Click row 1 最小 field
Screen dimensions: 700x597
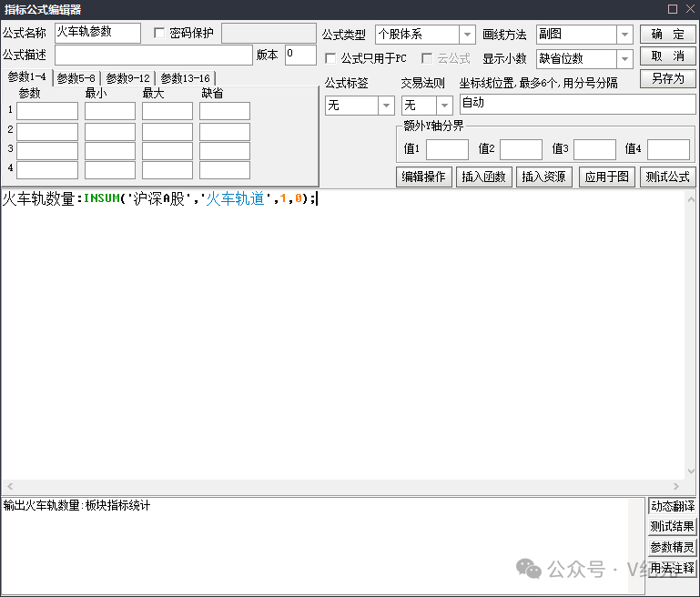click(x=110, y=111)
